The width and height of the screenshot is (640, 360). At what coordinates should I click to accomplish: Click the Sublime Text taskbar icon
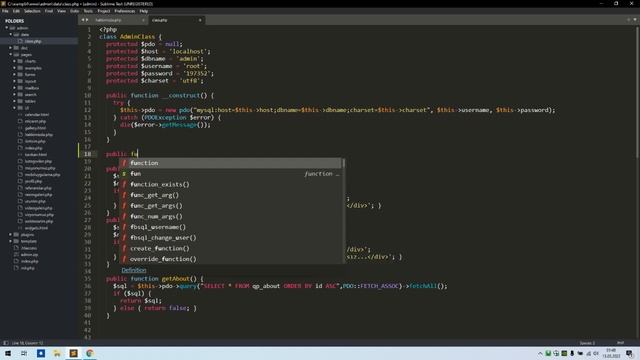pyautogui.click(x=73, y=353)
